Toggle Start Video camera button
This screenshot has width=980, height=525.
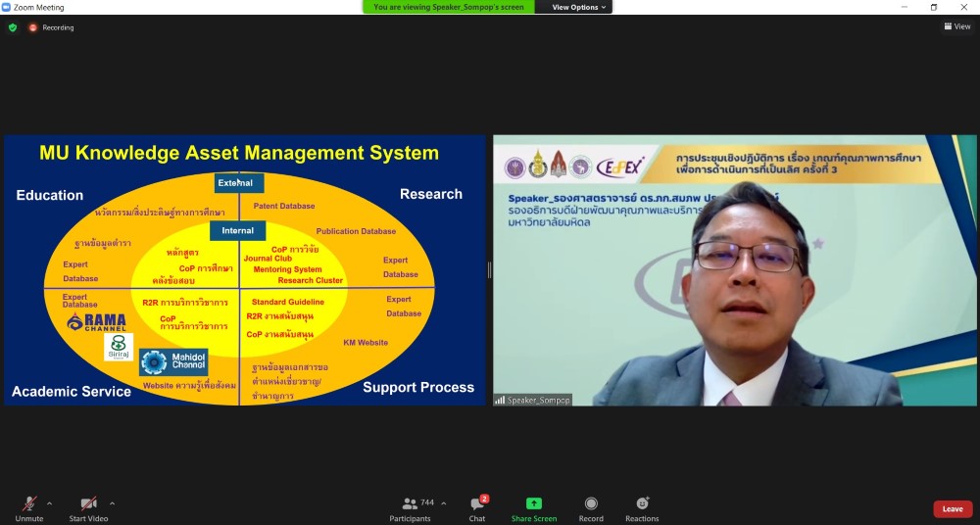tap(88, 503)
